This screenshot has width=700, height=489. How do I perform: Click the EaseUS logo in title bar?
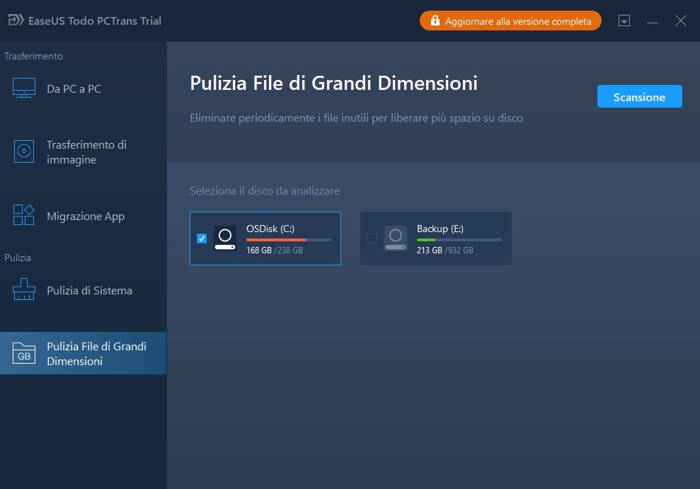tap(16, 21)
